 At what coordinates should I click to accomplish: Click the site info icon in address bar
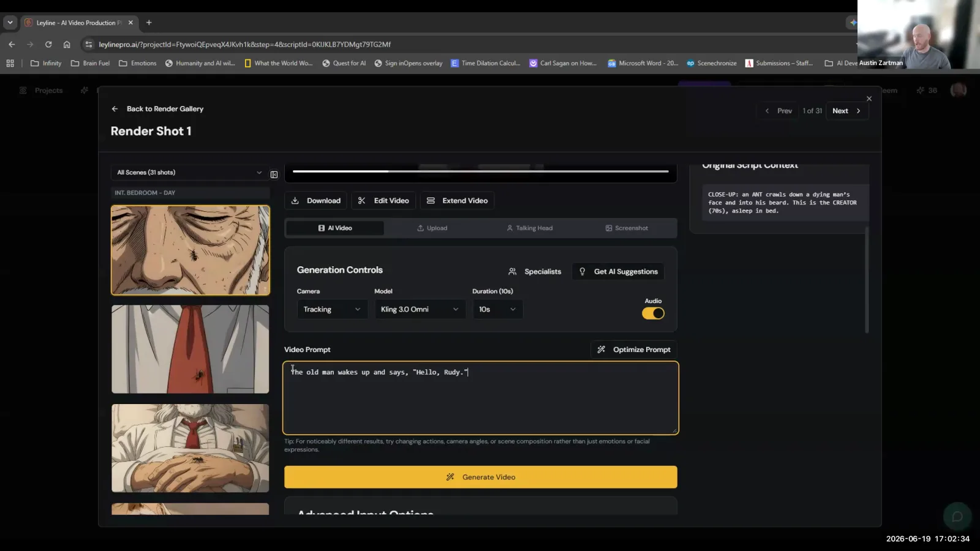[x=89, y=44]
